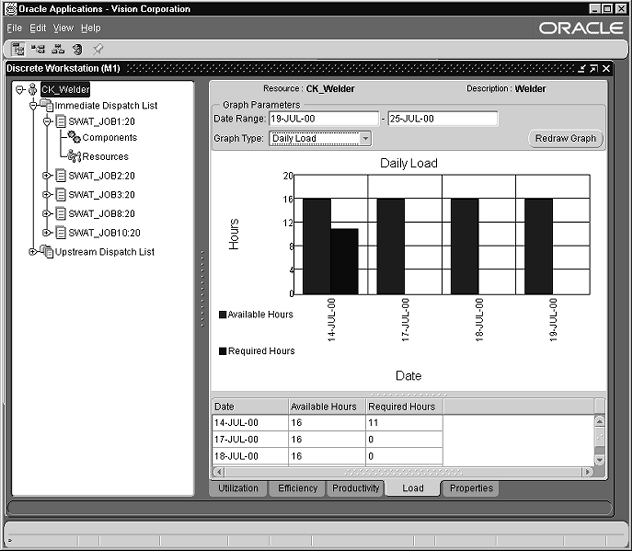The image size is (632, 551).
Task: Click the 17-JUL-00 date cell in table
Action: [x=250, y=439]
